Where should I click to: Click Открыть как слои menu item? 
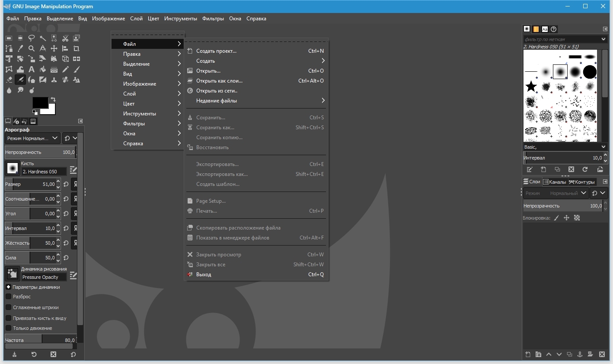click(x=219, y=81)
